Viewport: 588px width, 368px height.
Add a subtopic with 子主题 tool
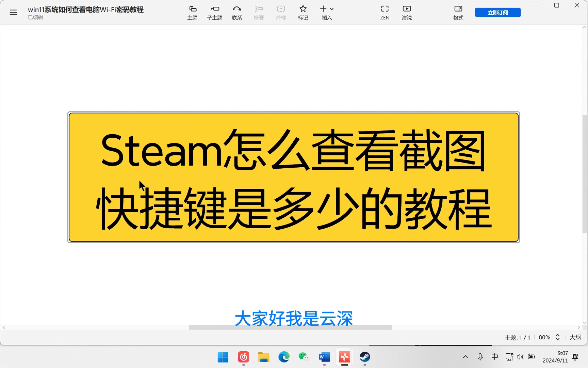point(215,13)
